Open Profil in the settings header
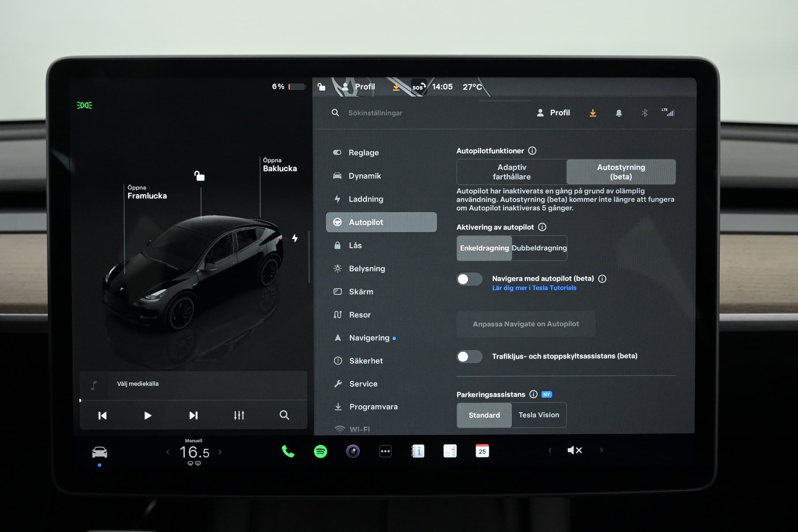The width and height of the screenshot is (798, 532). click(553, 113)
